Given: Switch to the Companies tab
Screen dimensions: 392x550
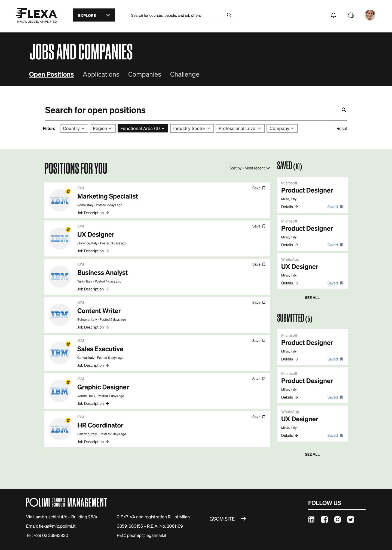Looking at the screenshot, I should pyautogui.click(x=145, y=74).
